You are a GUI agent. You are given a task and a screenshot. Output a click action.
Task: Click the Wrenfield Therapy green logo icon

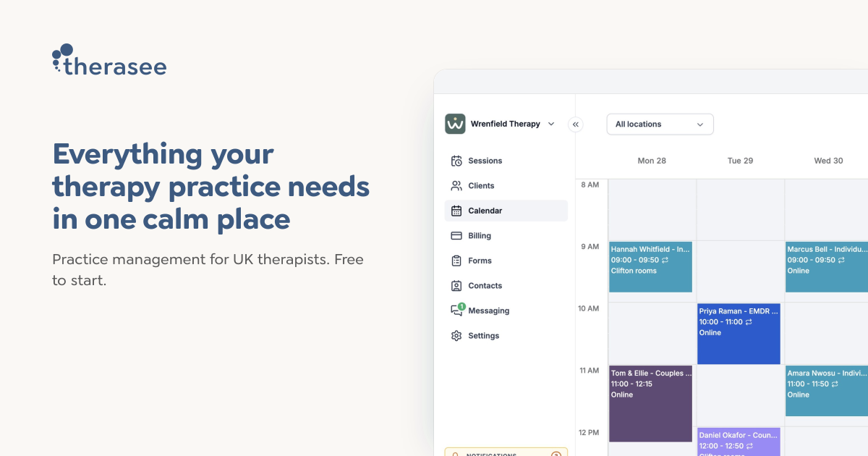(455, 124)
